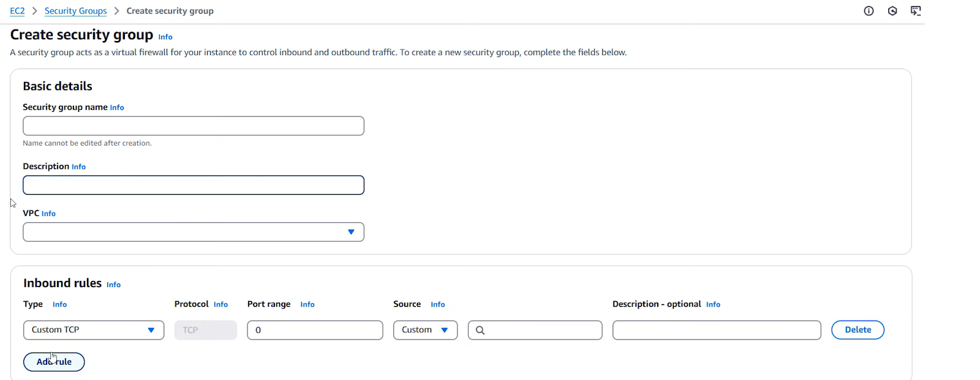The width and height of the screenshot is (980, 380).
Task: Focus the basic details Description field
Action: coord(194,185)
